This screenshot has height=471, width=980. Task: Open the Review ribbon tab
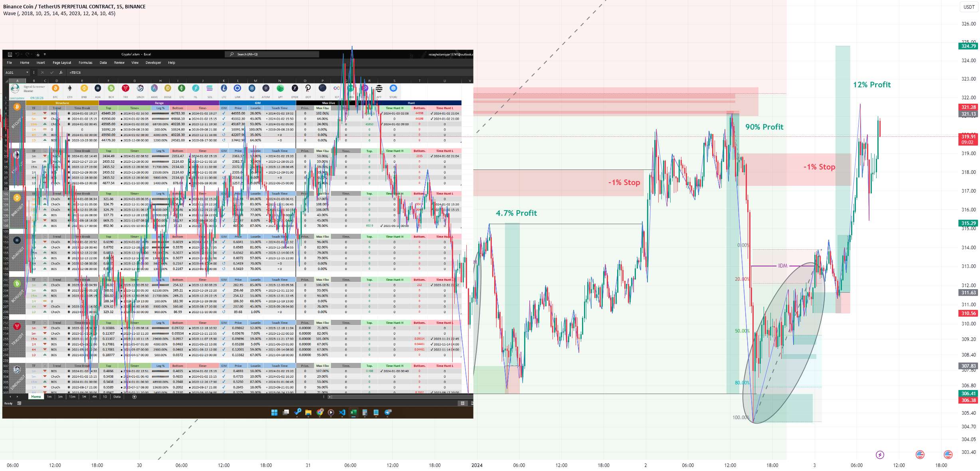tap(119, 63)
